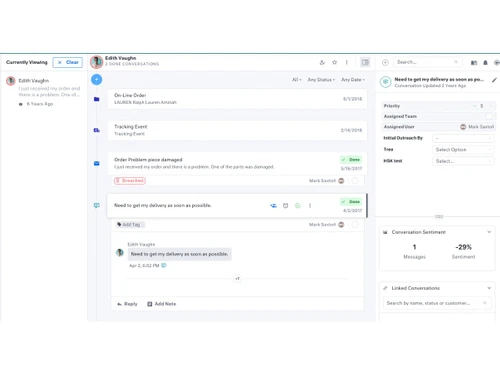Image resolution: width=500 pixels, height=375 pixels.
Task: Open the Any Date filter dropdown
Action: [353, 80]
